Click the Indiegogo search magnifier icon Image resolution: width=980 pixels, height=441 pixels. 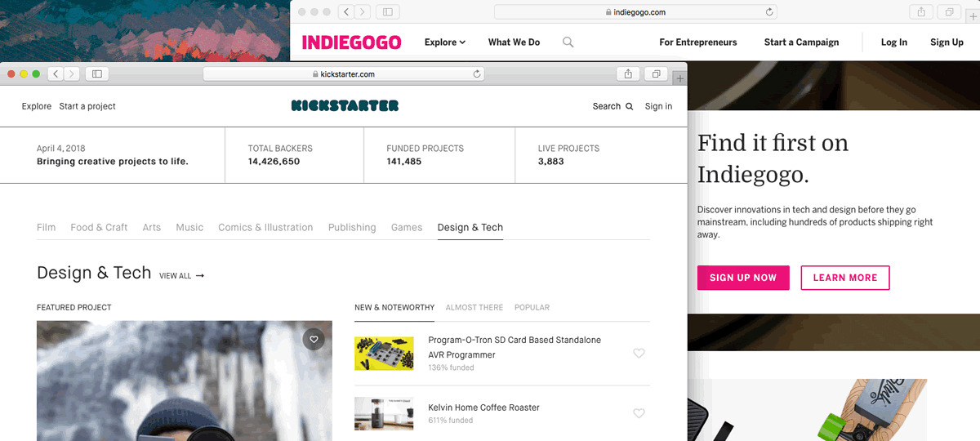[x=568, y=42]
